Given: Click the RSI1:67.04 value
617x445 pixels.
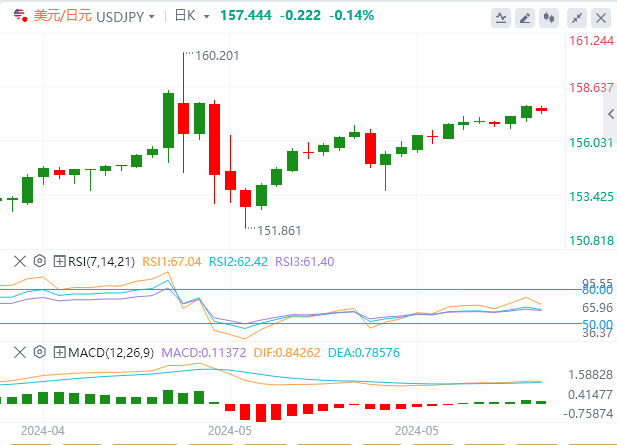Looking at the screenshot, I should point(172,262).
